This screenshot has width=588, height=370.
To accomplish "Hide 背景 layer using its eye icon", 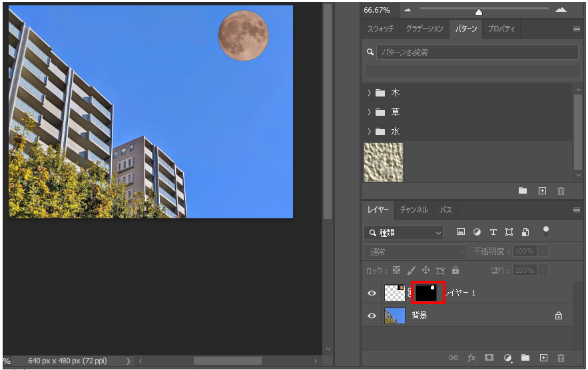I will [x=372, y=315].
